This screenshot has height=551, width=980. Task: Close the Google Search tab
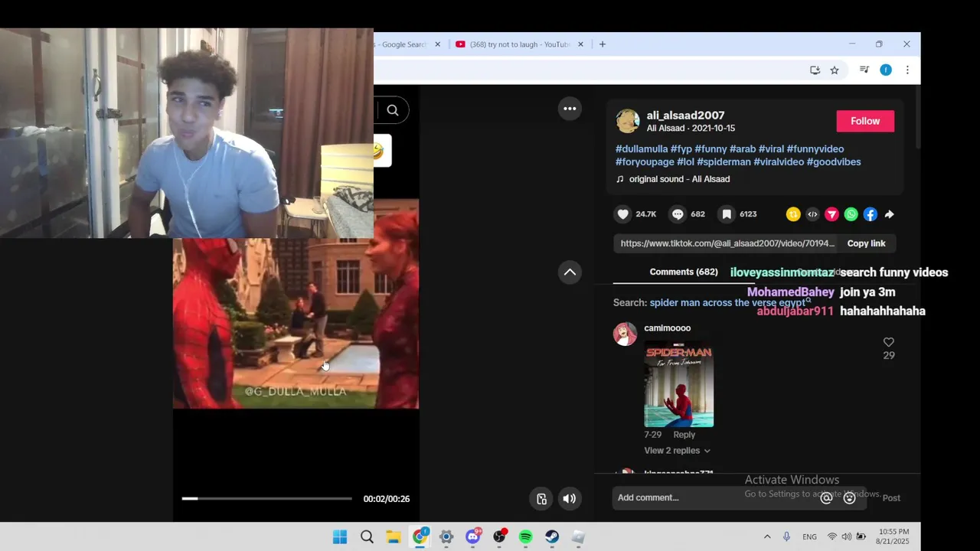438,44
